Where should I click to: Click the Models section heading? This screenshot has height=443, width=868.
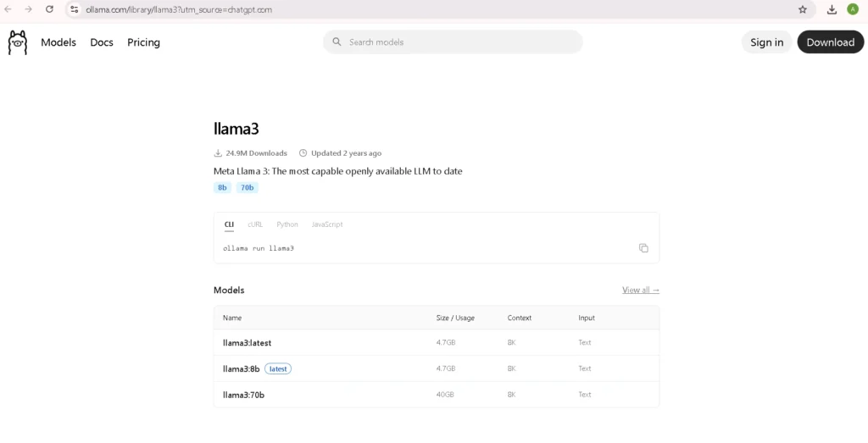(229, 290)
